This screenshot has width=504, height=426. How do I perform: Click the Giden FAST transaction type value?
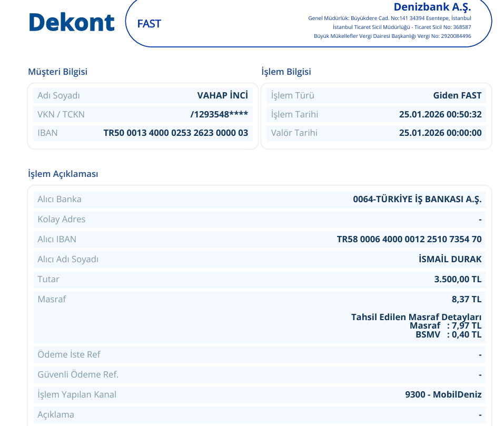click(457, 95)
